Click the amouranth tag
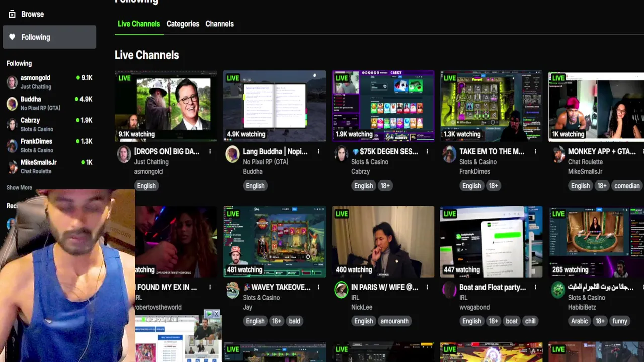The width and height of the screenshot is (644, 362). click(394, 321)
